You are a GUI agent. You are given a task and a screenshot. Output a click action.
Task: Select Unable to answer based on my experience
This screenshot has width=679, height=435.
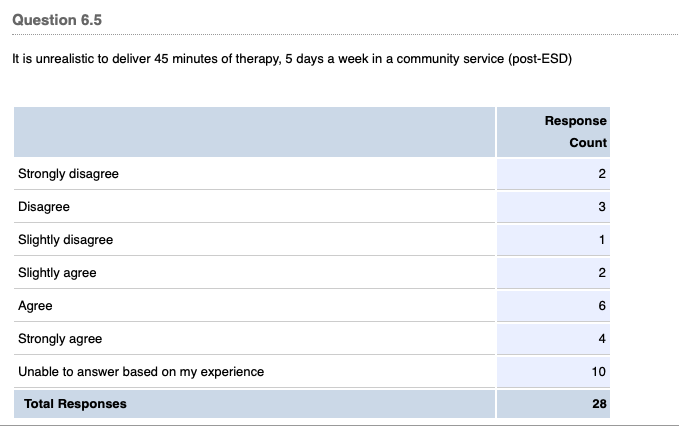point(141,372)
